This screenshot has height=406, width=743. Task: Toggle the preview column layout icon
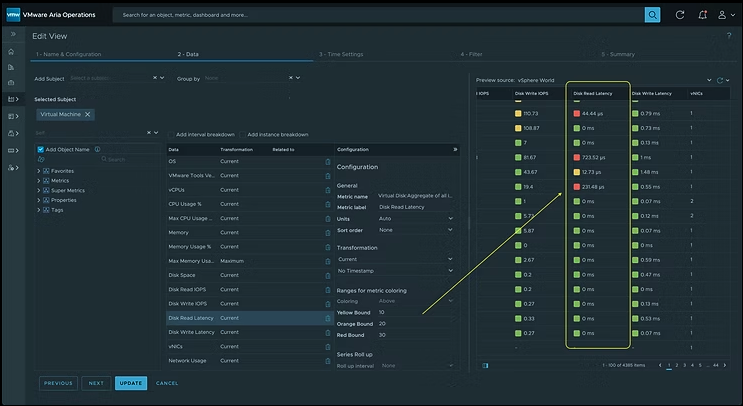coord(485,366)
